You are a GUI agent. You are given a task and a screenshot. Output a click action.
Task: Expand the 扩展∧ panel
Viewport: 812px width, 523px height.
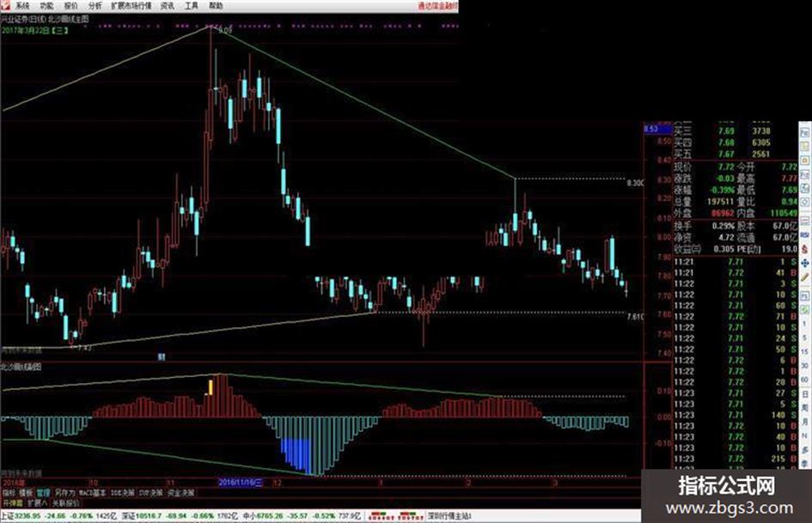point(37,502)
